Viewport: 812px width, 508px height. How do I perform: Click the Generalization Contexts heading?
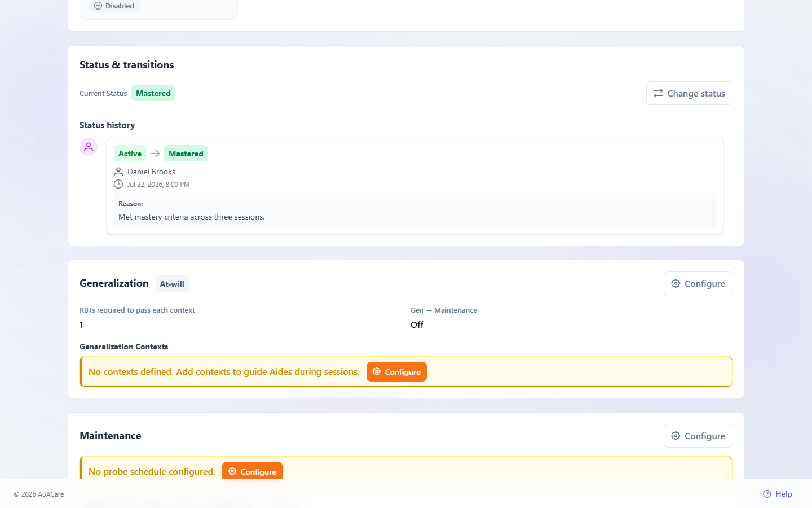pos(124,347)
